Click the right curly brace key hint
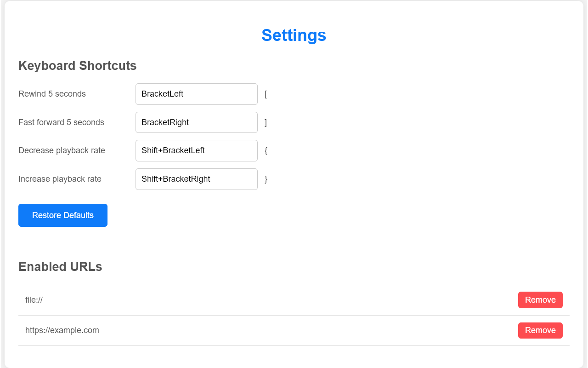This screenshot has width=588, height=368. click(266, 179)
